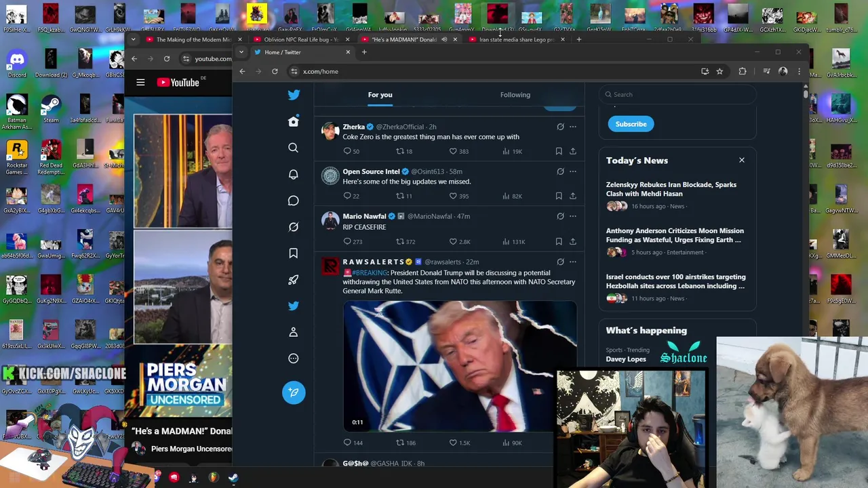Image resolution: width=868 pixels, height=488 pixels.
Task: Open Zelenskyy Rebukes Iran Blockade news story
Action: pos(678,195)
